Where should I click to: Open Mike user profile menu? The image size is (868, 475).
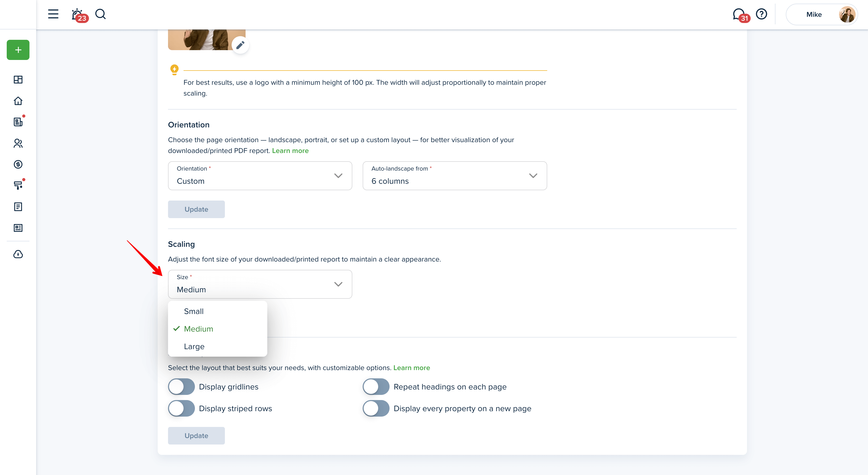821,14
